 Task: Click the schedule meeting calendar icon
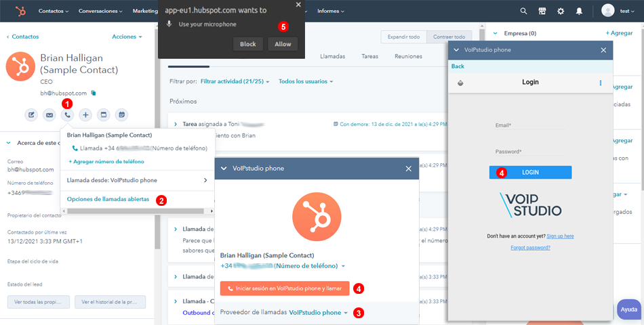(x=121, y=115)
